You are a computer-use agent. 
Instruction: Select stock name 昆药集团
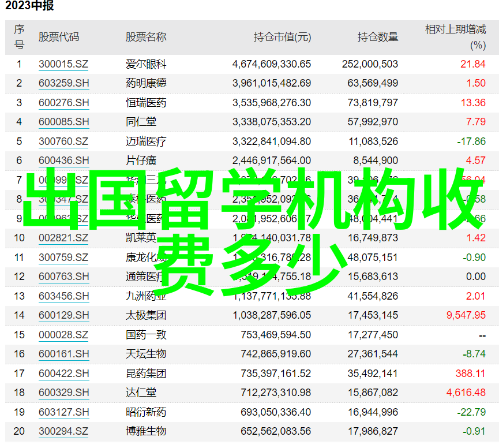click(x=146, y=374)
